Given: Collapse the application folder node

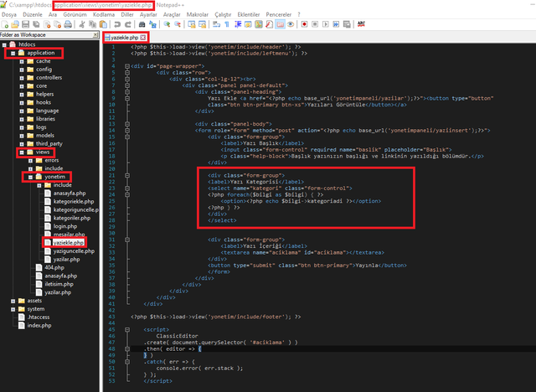Looking at the screenshot, I should [x=13, y=54].
